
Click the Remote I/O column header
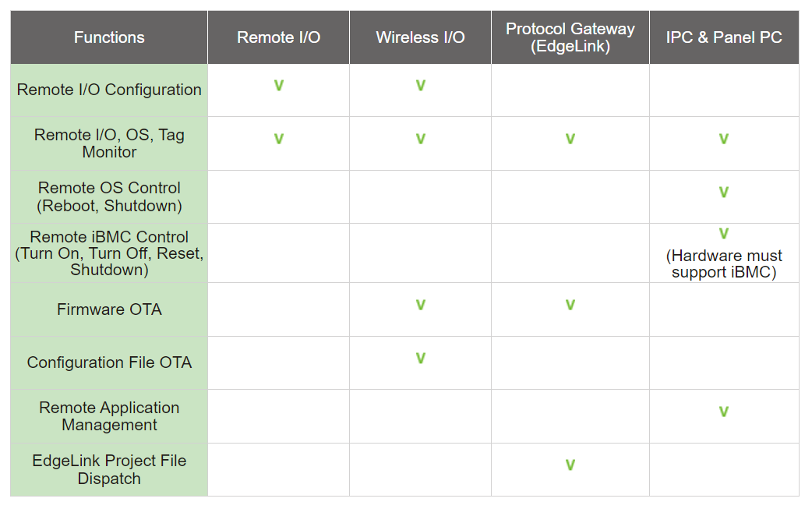(x=278, y=37)
